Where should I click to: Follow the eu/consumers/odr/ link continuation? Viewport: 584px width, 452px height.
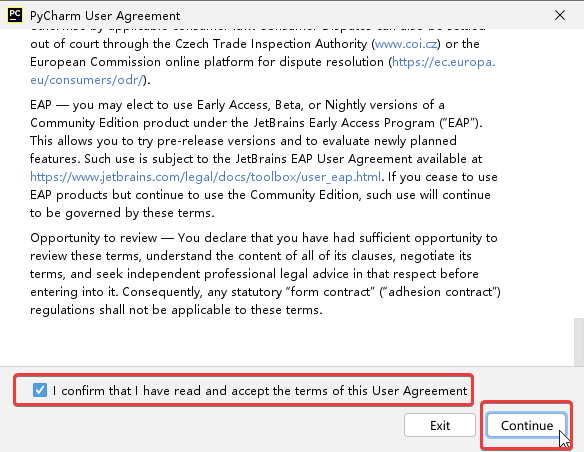[x=86, y=80]
